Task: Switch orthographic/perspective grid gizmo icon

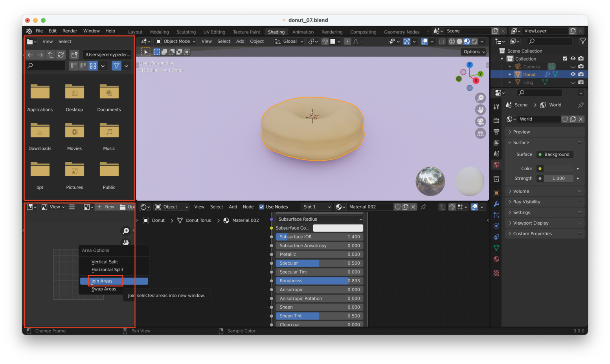Action: (x=480, y=134)
